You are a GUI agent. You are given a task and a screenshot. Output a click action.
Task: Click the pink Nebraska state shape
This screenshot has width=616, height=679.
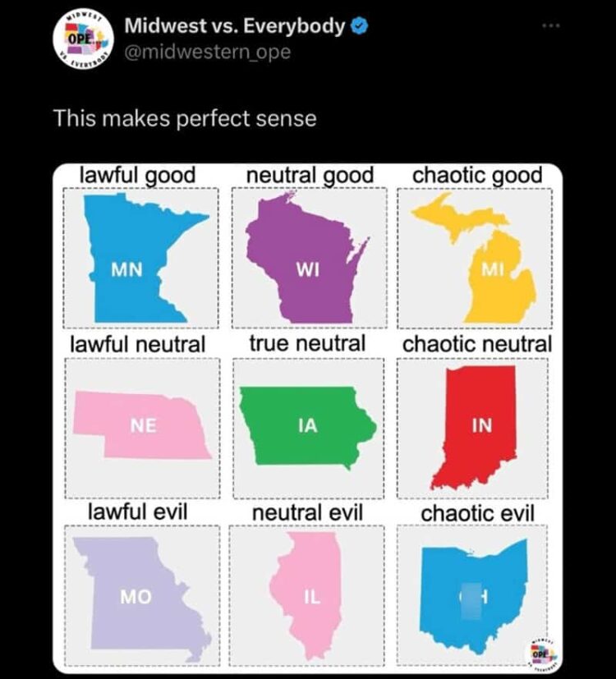tap(141, 424)
